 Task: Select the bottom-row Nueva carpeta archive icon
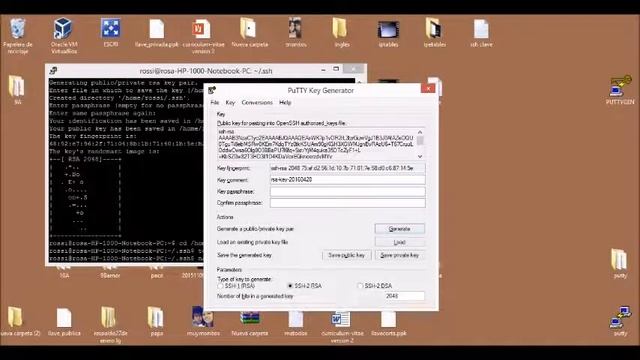249,318
